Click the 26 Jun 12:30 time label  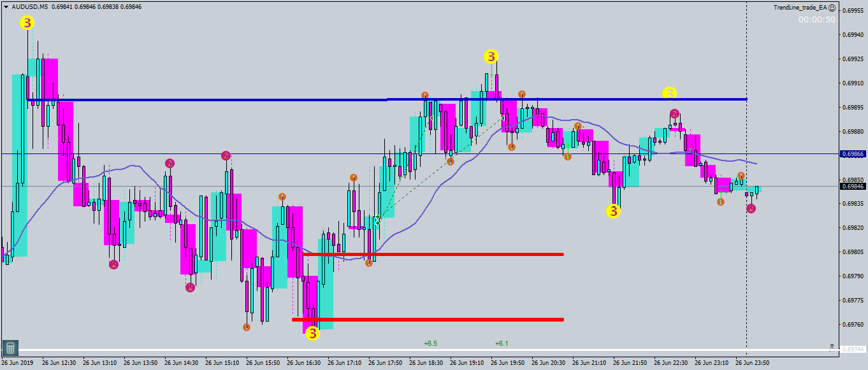coord(59,362)
